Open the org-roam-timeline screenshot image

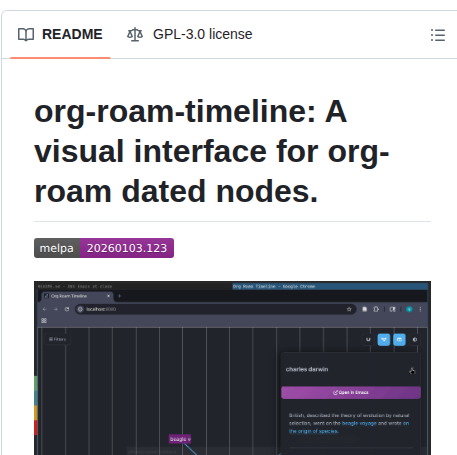pos(232,368)
